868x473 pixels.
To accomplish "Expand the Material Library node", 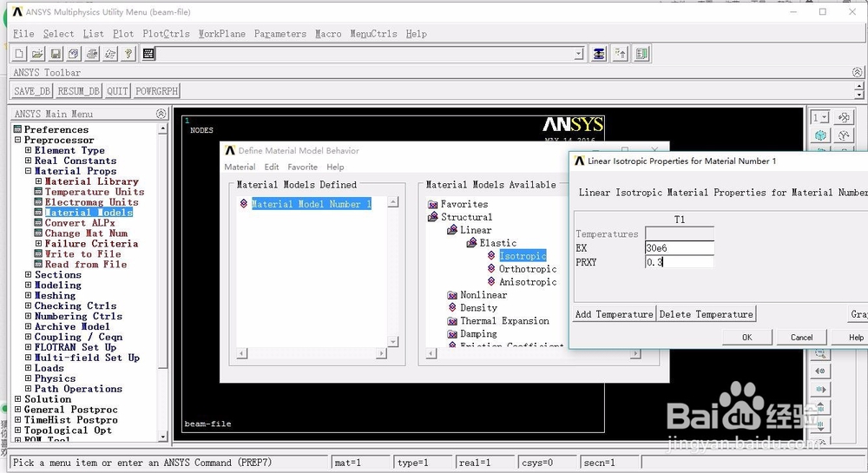I will [x=39, y=181].
